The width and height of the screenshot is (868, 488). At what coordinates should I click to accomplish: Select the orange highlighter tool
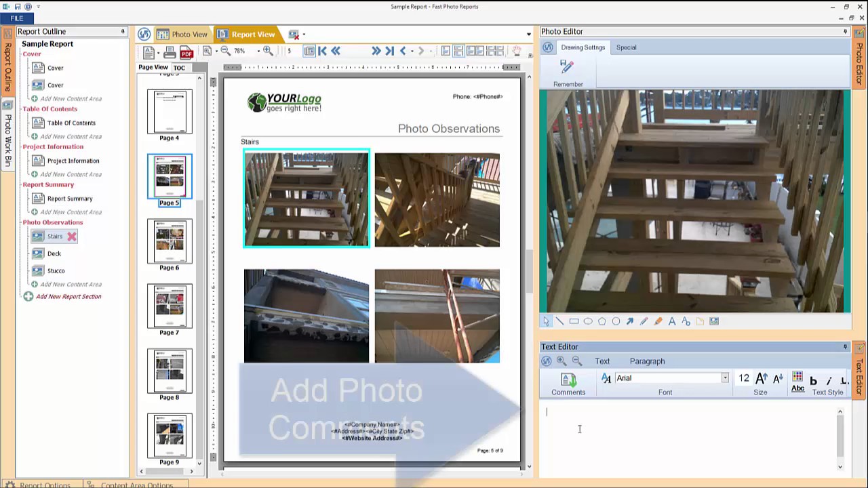pyautogui.click(x=658, y=321)
